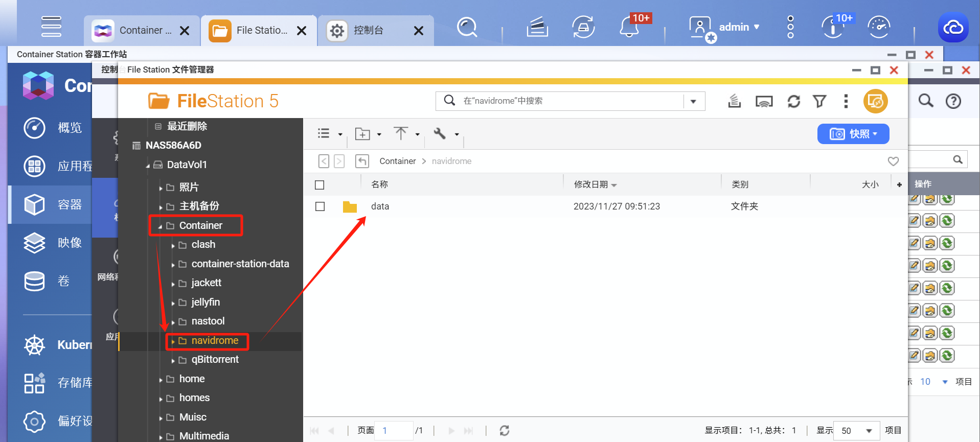Open help question mark in Container Station
This screenshot has height=442, width=980.
coord(953,101)
